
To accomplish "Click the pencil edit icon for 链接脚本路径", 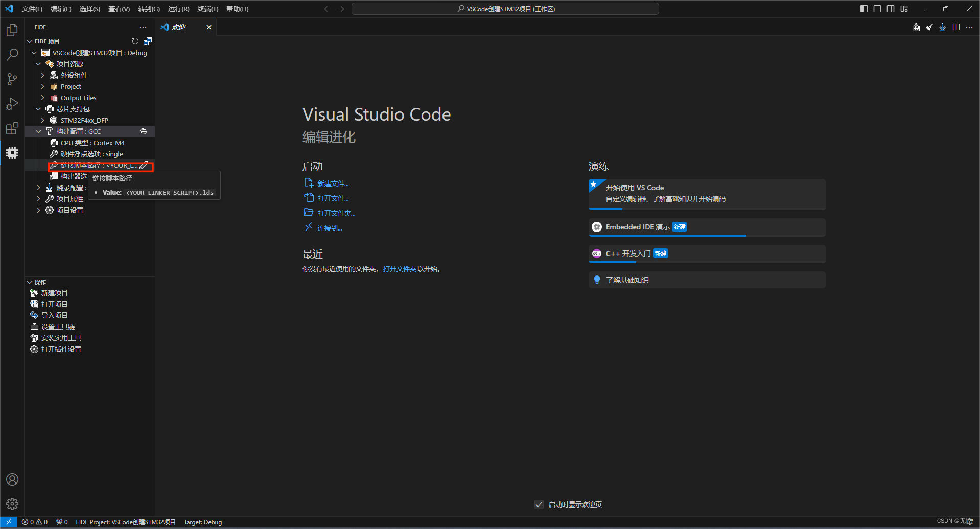I will tap(144, 165).
